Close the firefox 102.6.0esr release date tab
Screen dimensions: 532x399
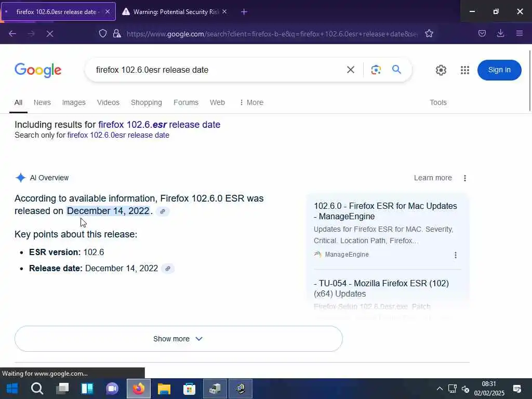[108, 11]
